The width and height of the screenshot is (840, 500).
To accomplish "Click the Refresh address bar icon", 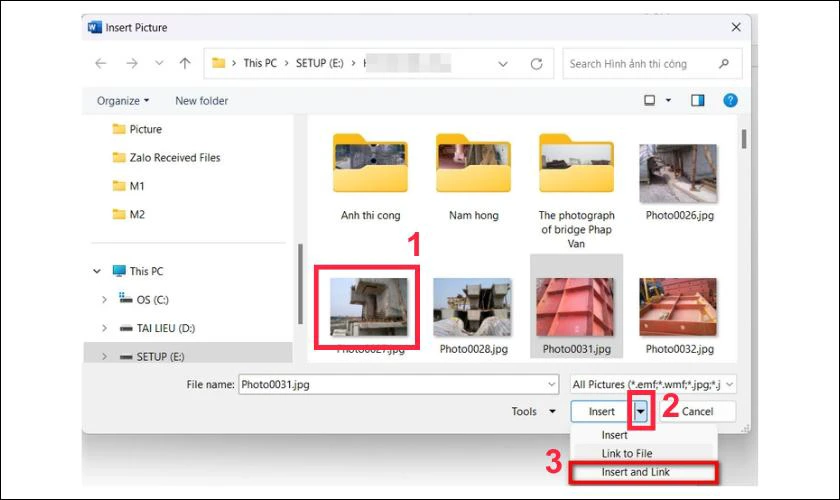I will [x=536, y=64].
